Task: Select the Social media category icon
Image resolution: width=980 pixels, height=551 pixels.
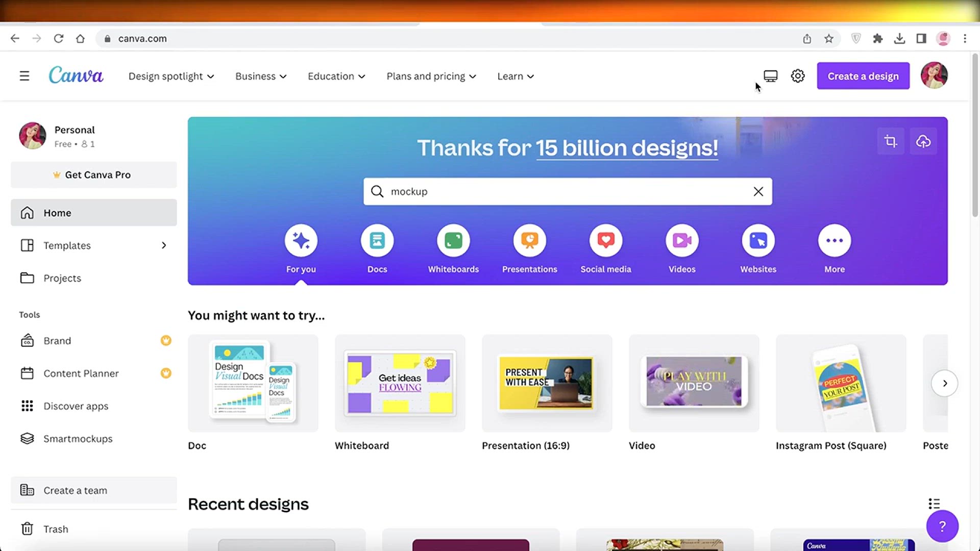Action: coord(606,240)
